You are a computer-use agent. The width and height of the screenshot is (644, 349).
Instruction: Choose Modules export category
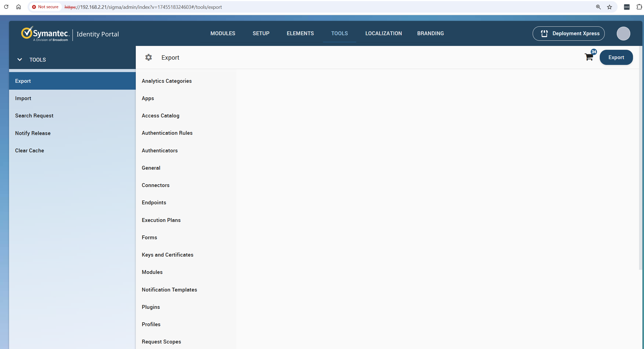pyautogui.click(x=186, y=272)
